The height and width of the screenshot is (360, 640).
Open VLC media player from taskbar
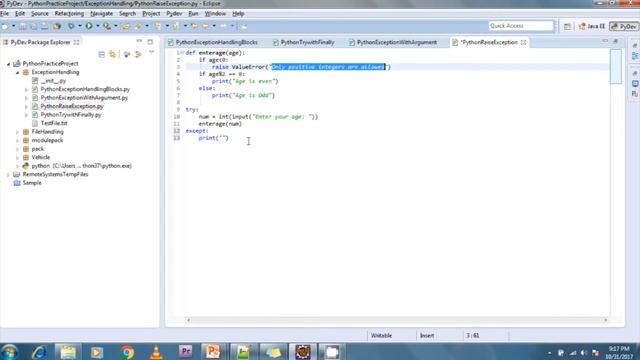156,352
